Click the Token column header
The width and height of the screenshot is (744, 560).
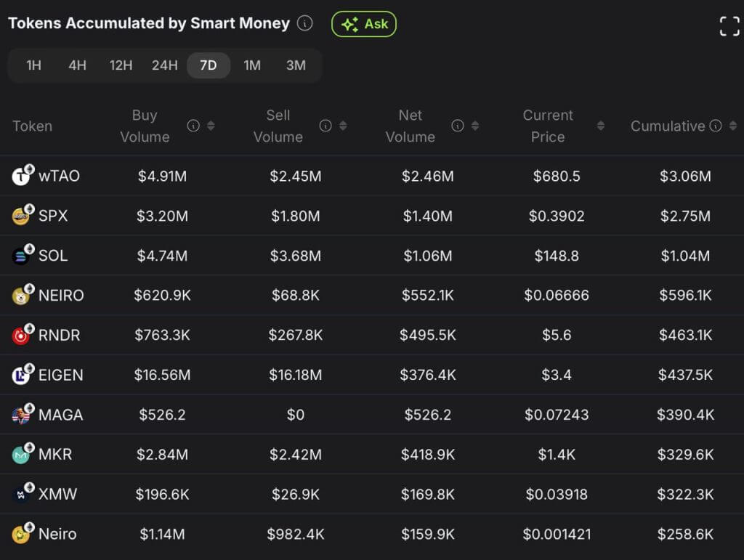(32, 126)
